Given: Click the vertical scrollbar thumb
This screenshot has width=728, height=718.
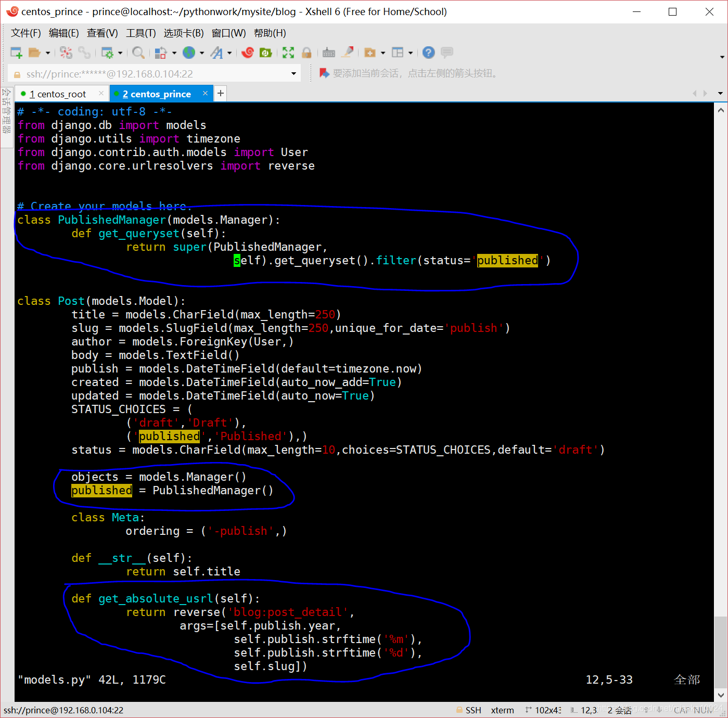Looking at the screenshot, I should coord(721,652).
